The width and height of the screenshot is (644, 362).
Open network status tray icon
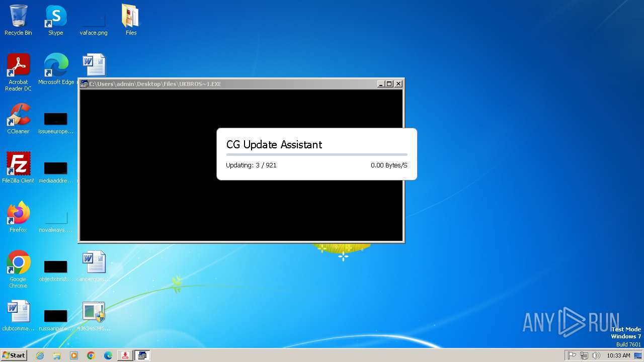click(x=584, y=355)
